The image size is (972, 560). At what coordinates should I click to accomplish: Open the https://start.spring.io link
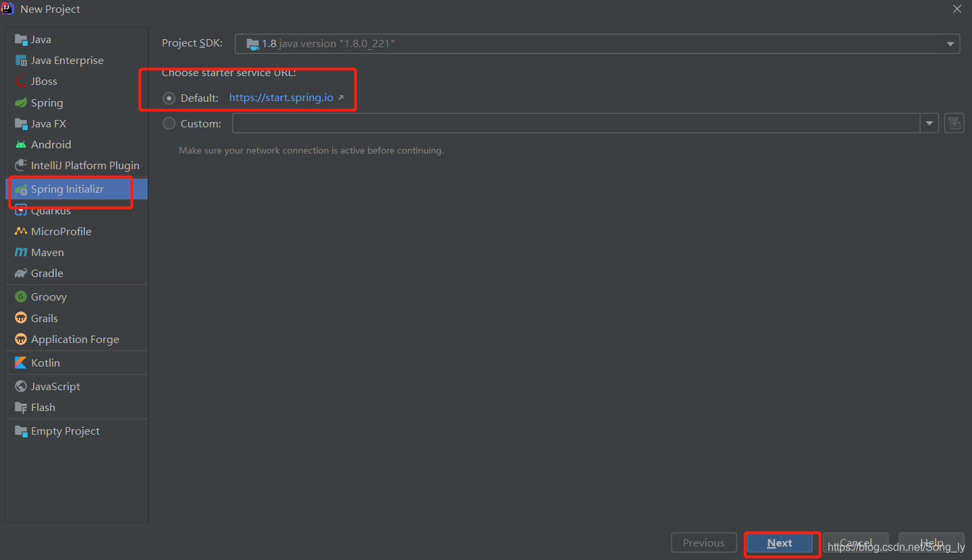tap(281, 98)
